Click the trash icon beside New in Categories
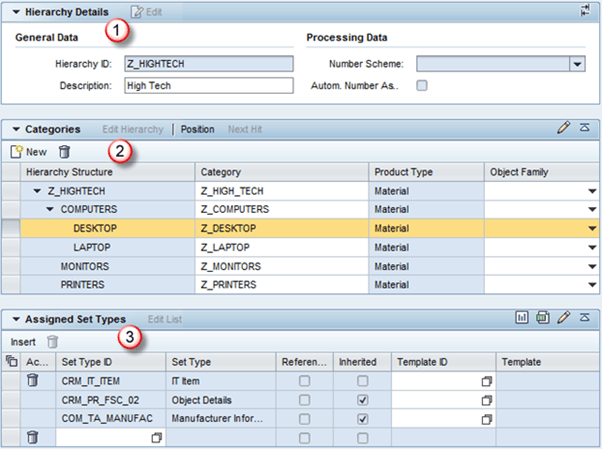 tap(65, 151)
